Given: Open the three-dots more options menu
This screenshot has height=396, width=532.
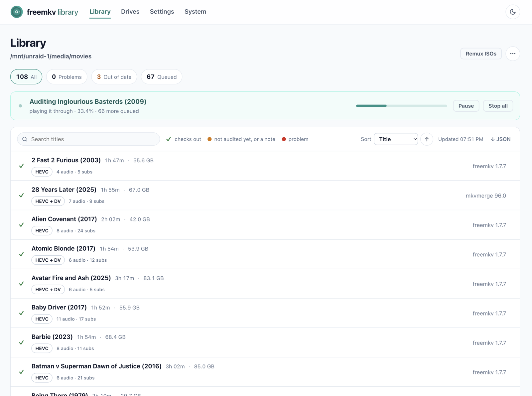Looking at the screenshot, I should tap(513, 54).
